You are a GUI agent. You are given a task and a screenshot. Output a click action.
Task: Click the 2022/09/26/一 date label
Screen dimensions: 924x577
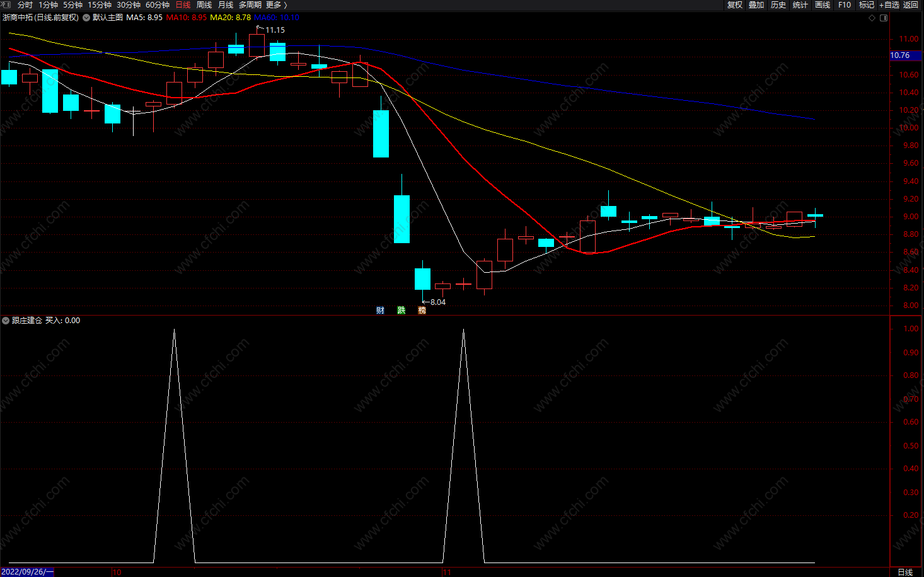coord(27,572)
